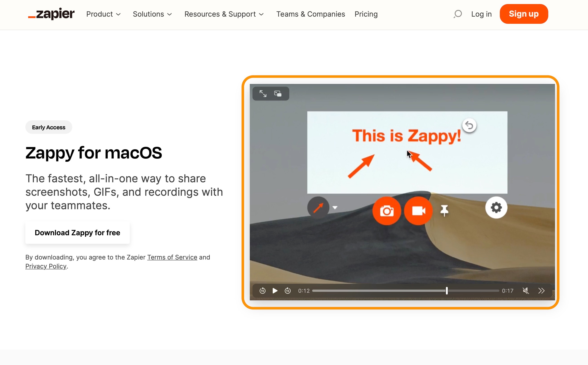Expand the Solutions menu

click(152, 14)
